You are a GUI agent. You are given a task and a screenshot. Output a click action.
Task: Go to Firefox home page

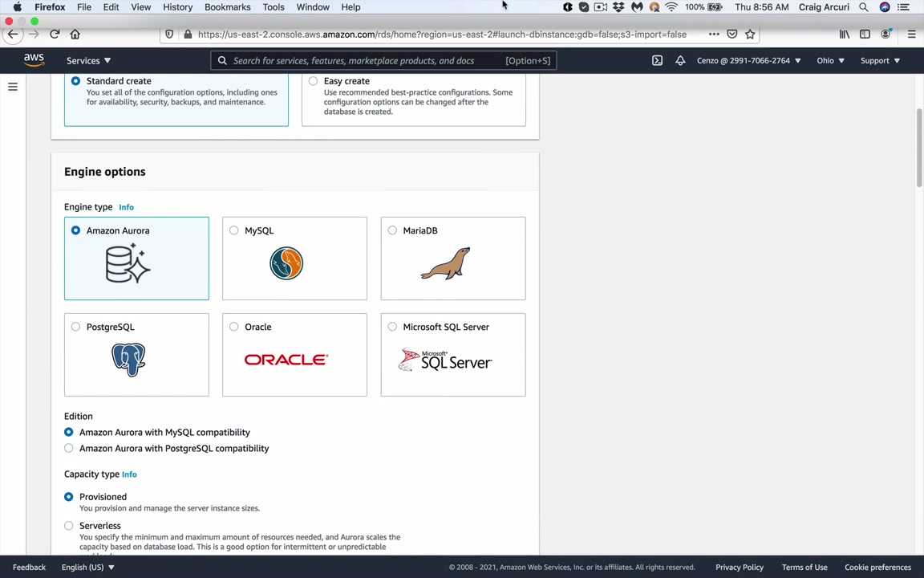[x=75, y=35]
